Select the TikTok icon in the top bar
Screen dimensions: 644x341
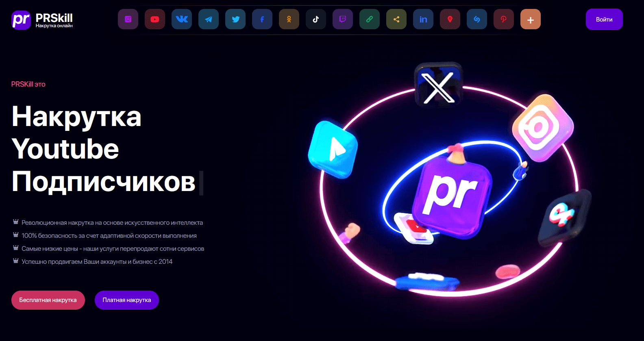pos(316,19)
